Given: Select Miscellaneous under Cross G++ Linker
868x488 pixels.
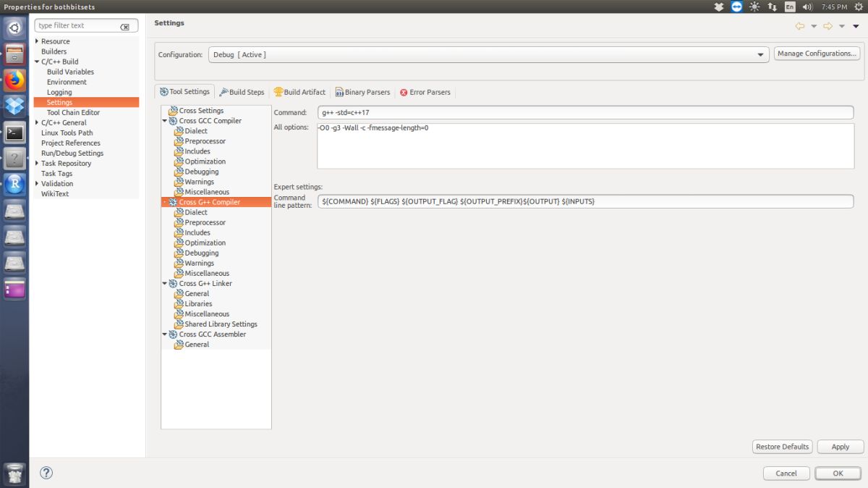Looking at the screenshot, I should click(207, 314).
